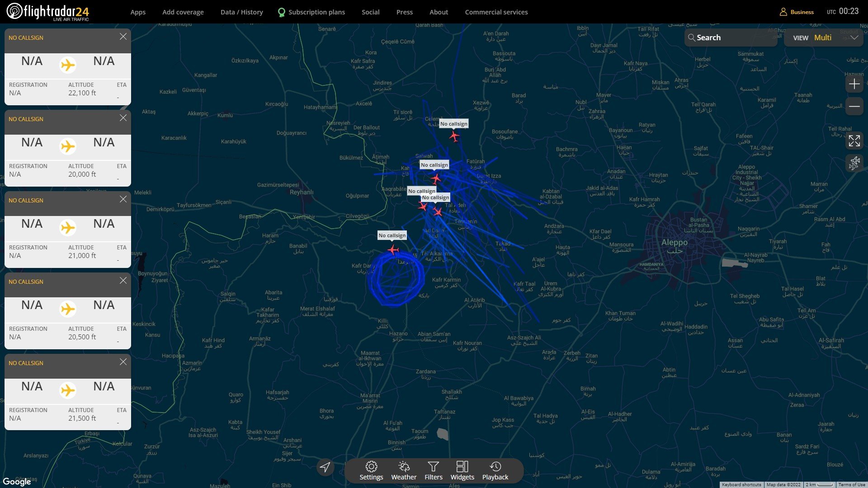Open map Settings
868x488 pixels.
tap(371, 471)
